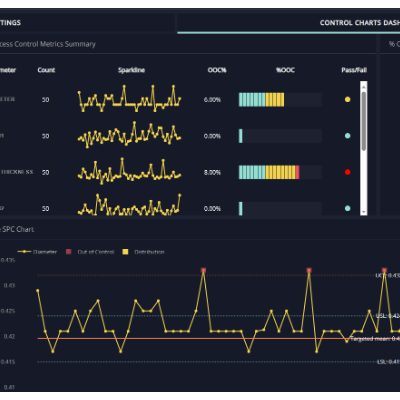Click the teal Pass/Fail indicator below the Diameter row
400x400 pixels.
click(x=347, y=136)
